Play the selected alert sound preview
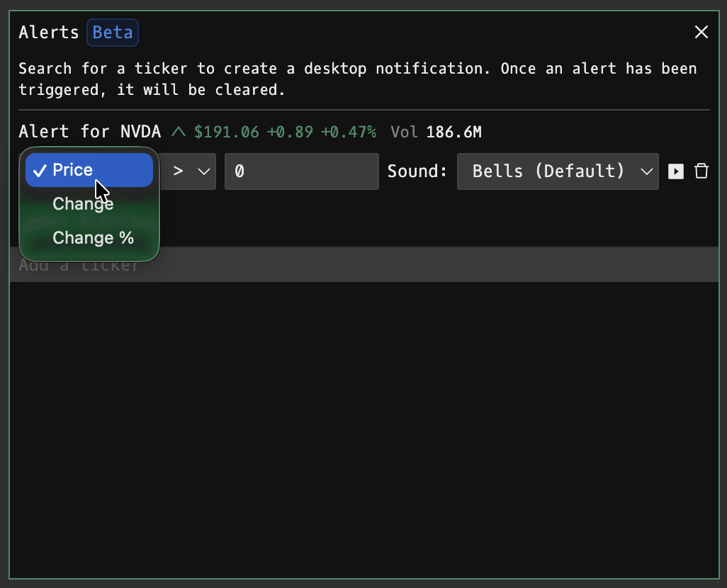 (675, 171)
